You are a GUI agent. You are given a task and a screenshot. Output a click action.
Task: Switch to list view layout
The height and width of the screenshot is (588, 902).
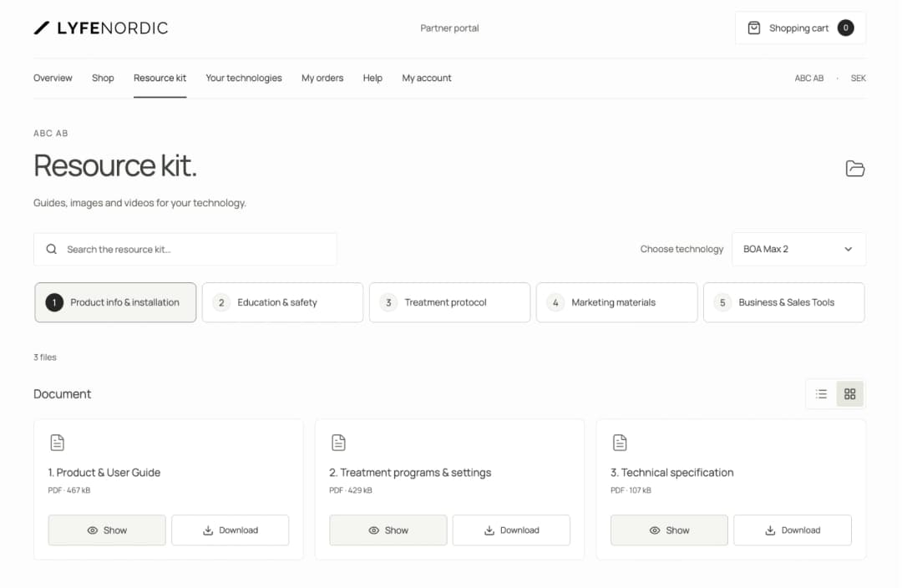[821, 394]
